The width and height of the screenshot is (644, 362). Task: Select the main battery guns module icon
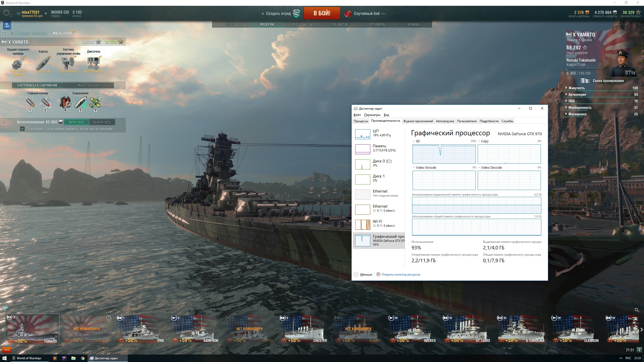pos(18,63)
